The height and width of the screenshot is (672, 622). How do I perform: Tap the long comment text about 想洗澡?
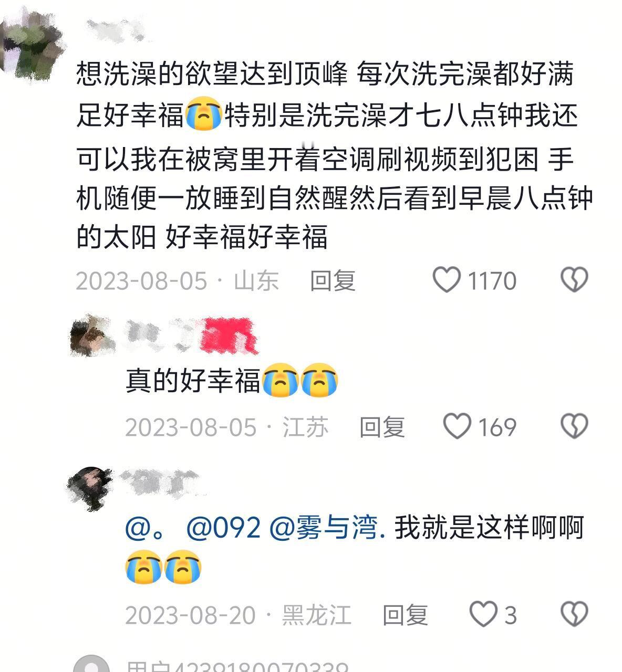(x=335, y=155)
